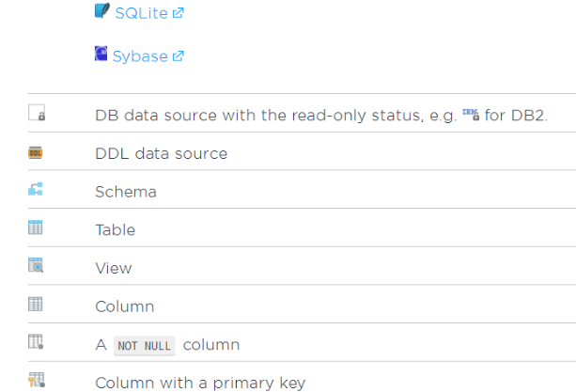Image resolution: width=576 pixels, height=392 pixels.
Task: Click the Schema icon
Action: coord(36,190)
